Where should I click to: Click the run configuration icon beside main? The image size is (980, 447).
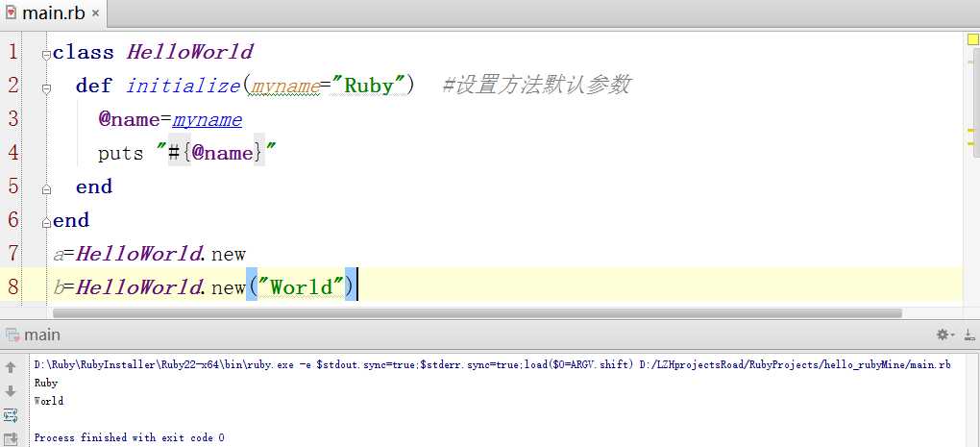(12, 335)
